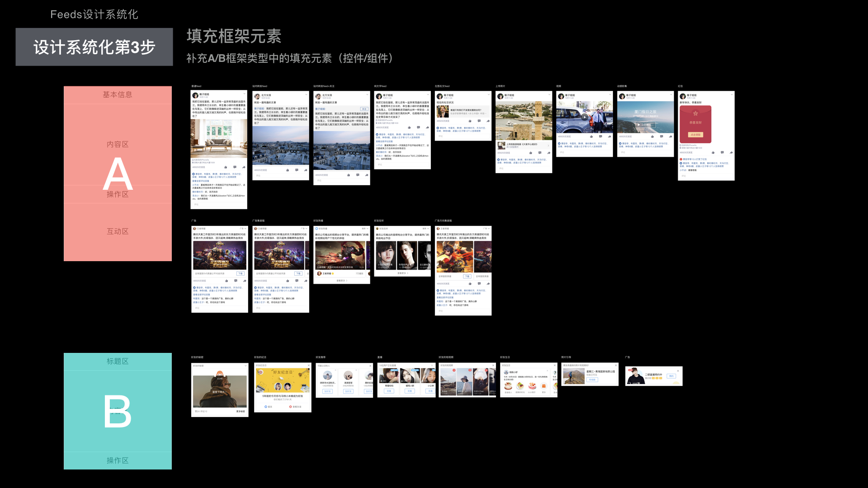This screenshot has height=488, width=868.
Task: Click thumbs-up like icon in 普通feed card
Action: pos(226,167)
